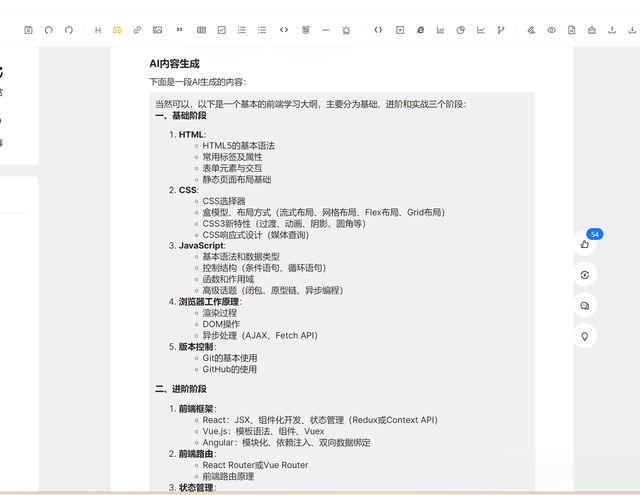Click the HTML5 shield icon

[x=306, y=30]
